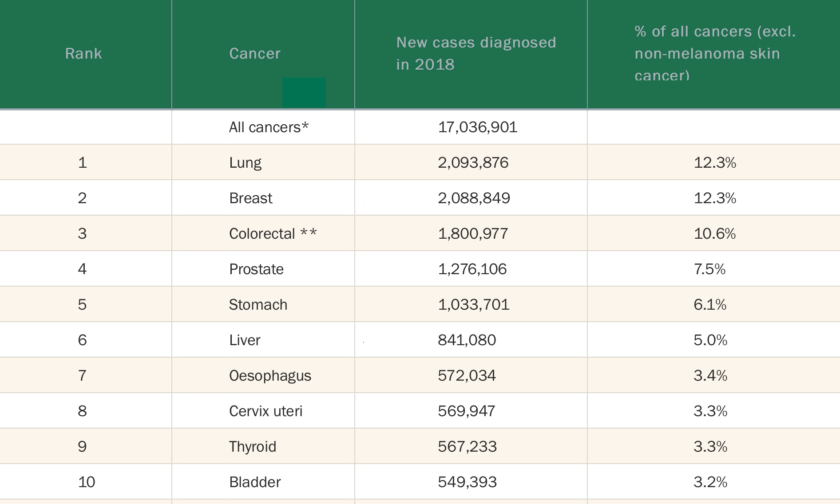This screenshot has height=504, width=840.
Task: Click the Rank column header
Action: click(83, 53)
